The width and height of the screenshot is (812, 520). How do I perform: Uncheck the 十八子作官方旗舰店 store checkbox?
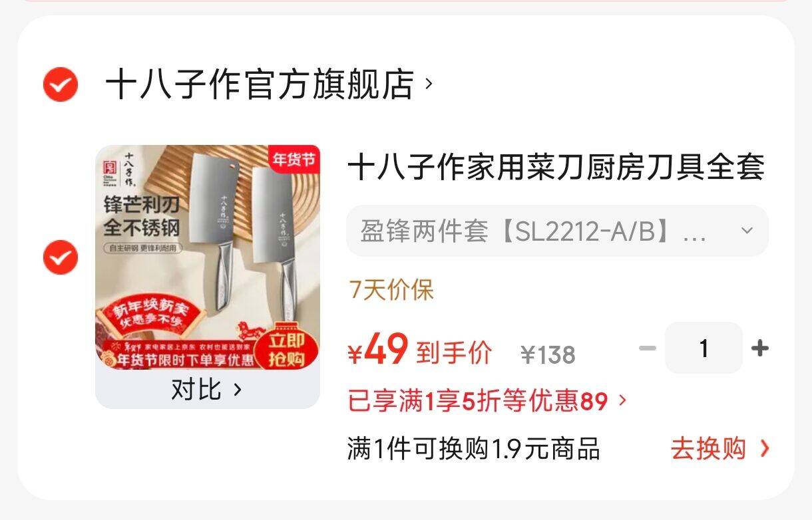pyautogui.click(x=61, y=84)
